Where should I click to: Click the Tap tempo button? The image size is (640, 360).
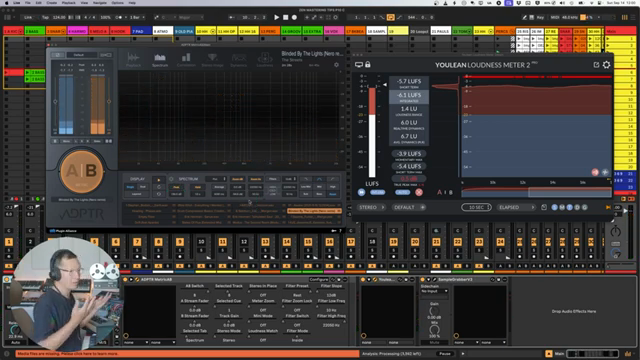click(x=45, y=18)
